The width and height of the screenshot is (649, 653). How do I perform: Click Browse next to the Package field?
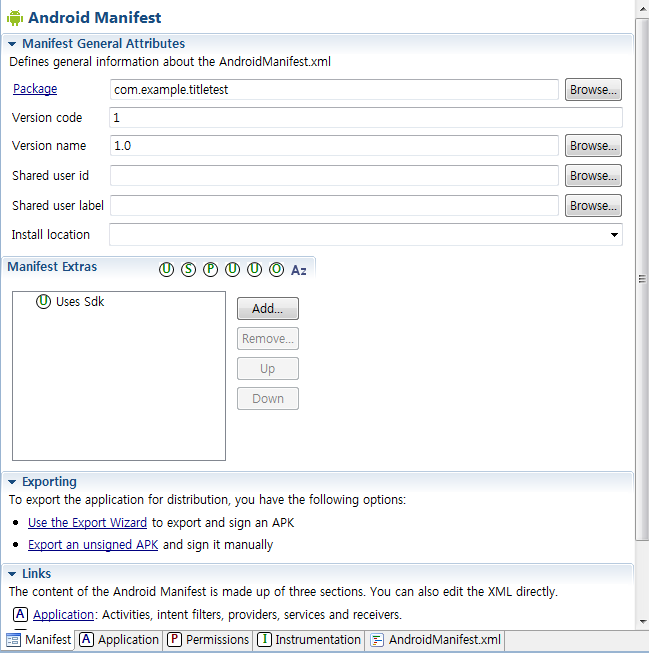(593, 90)
